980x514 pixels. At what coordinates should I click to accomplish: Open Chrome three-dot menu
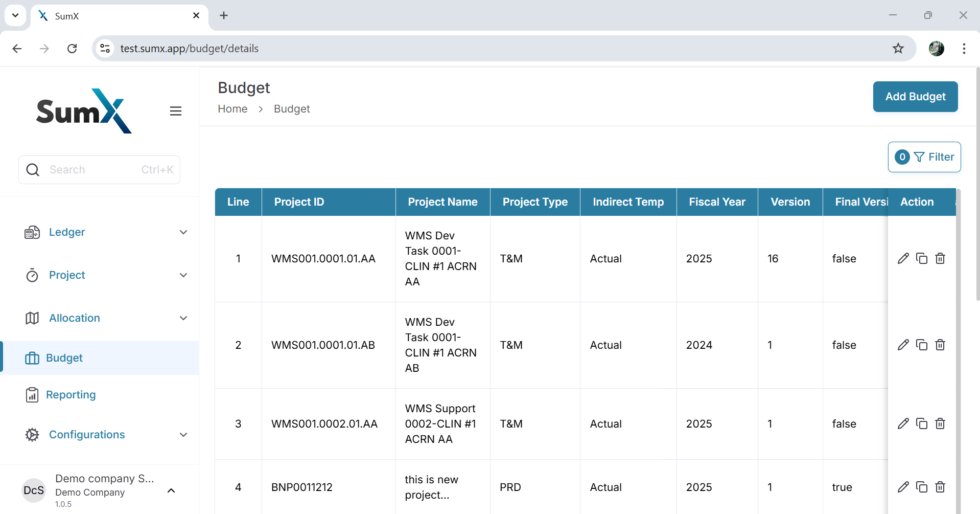coord(964,49)
